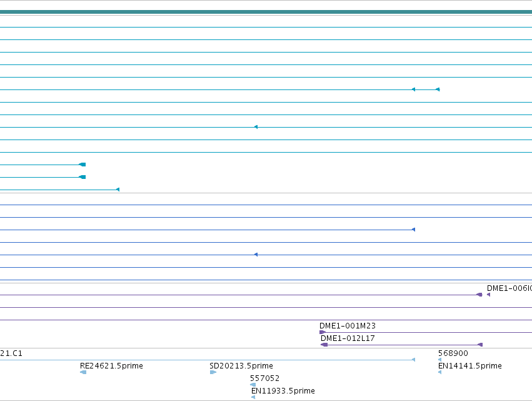Select the 568900 feature label

[x=453, y=353]
